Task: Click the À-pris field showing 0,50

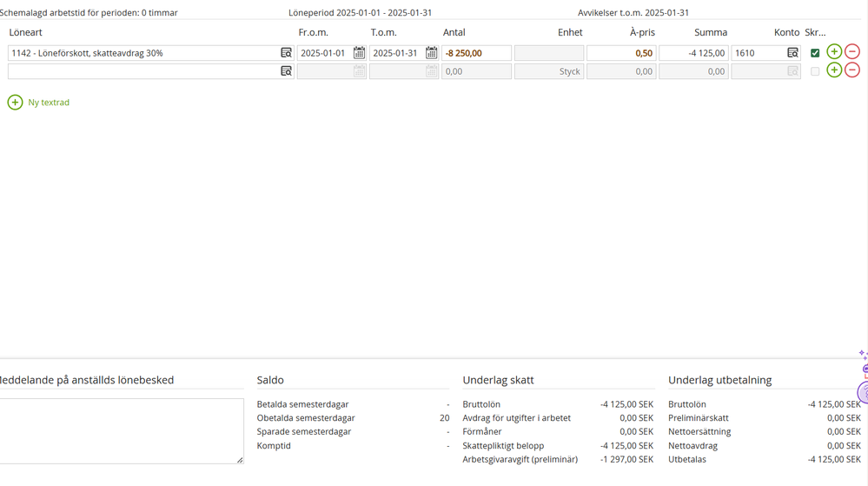Action: tap(620, 53)
